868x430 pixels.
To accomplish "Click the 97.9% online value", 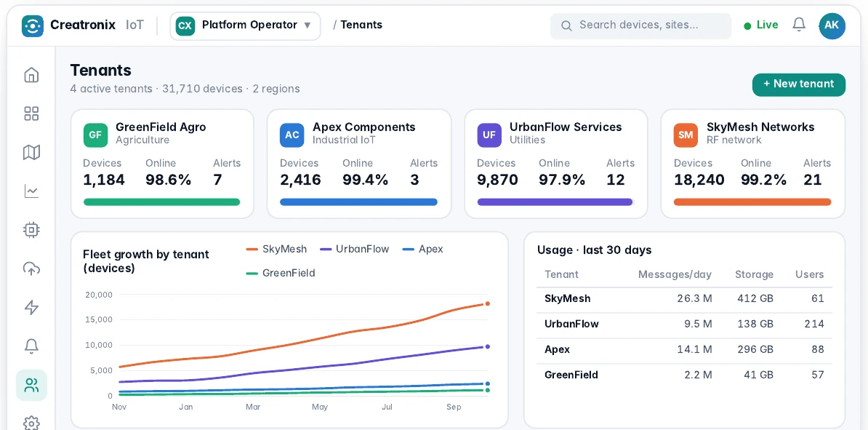I will click(562, 180).
